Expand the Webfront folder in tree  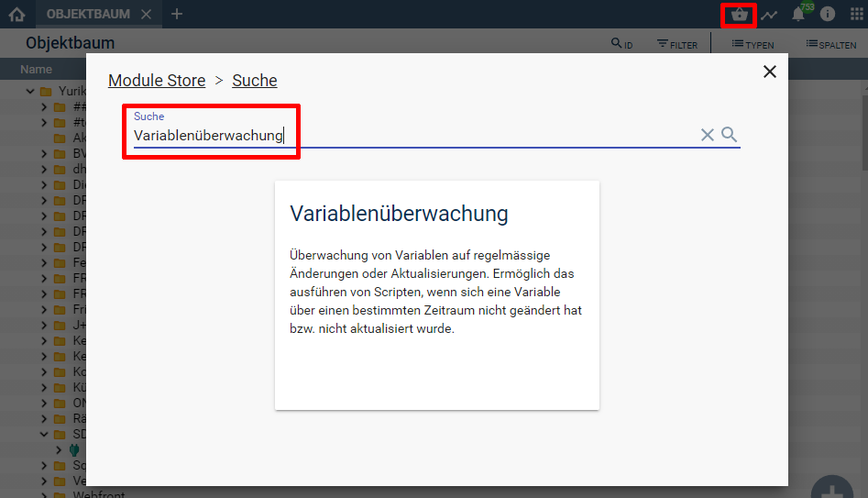[44, 494]
